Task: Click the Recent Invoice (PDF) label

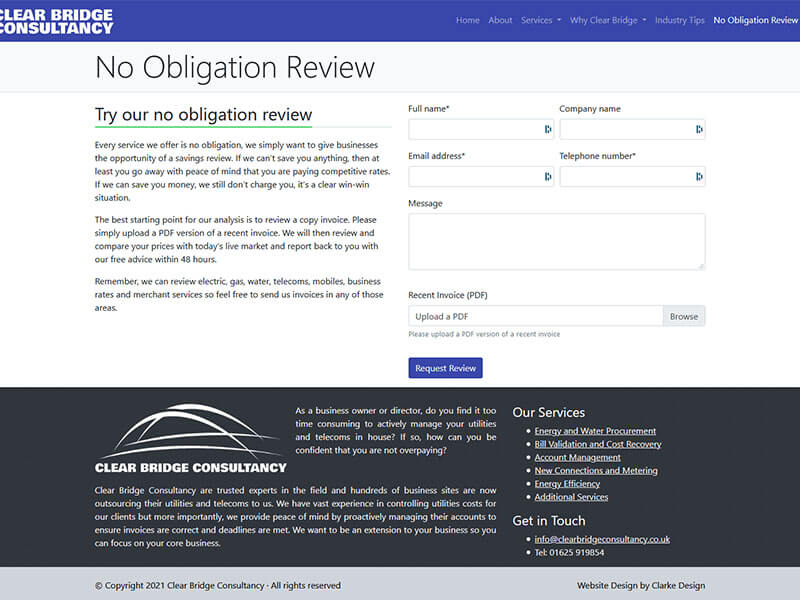Action: [447, 295]
